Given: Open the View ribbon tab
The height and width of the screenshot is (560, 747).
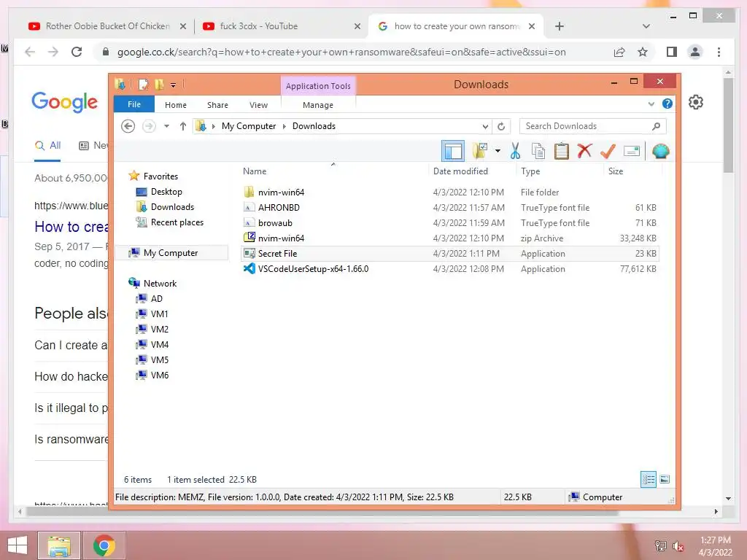Looking at the screenshot, I should pos(258,105).
